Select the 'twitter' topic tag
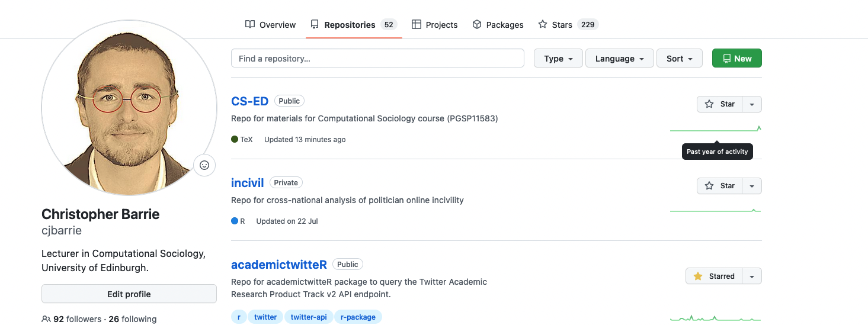This screenshot has width=868, height=325. pos(265,317)
